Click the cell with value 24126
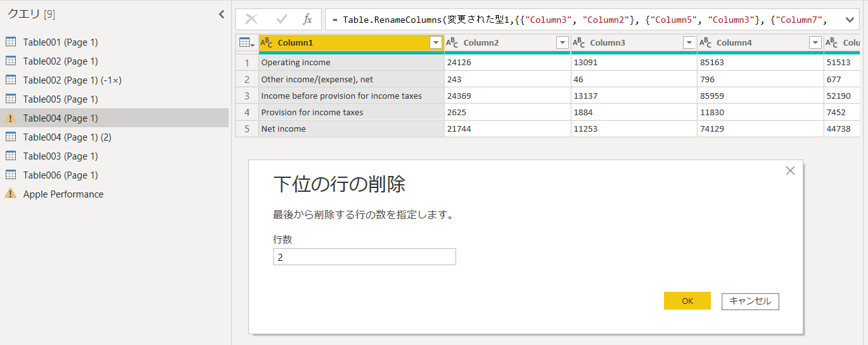Viewport: 868px width, 345px height. tap(507, 63)
